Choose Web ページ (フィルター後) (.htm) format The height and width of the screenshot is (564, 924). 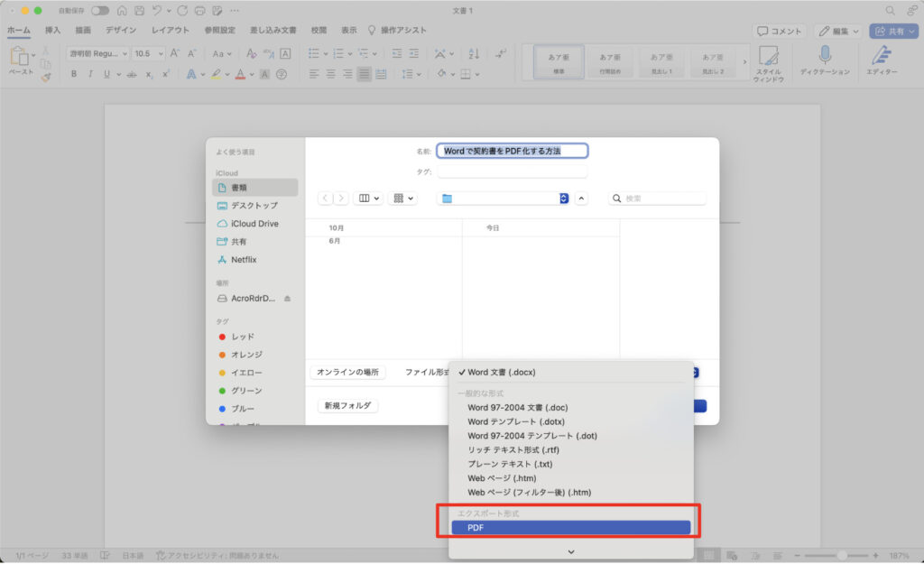coord(529,492)
